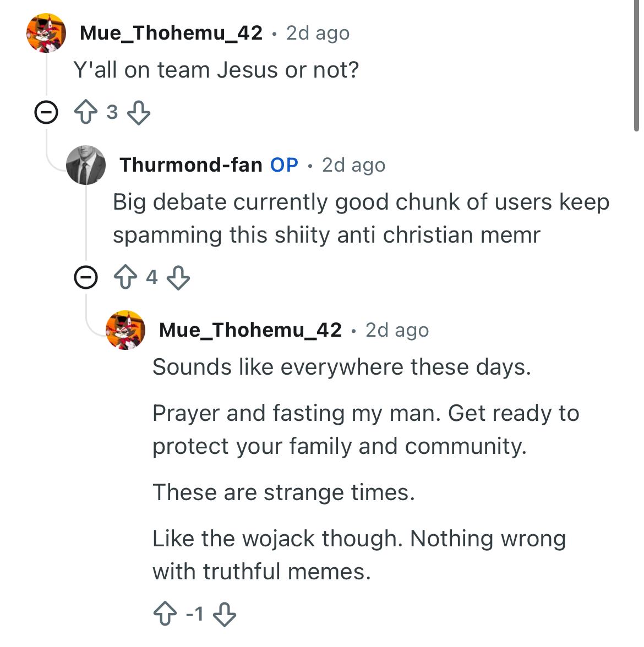Downvote Thurmond-fan's "Big debate" reply
The height and width of the screenshot is (647, 644).
pyautogui.click(x=178, y=278)
